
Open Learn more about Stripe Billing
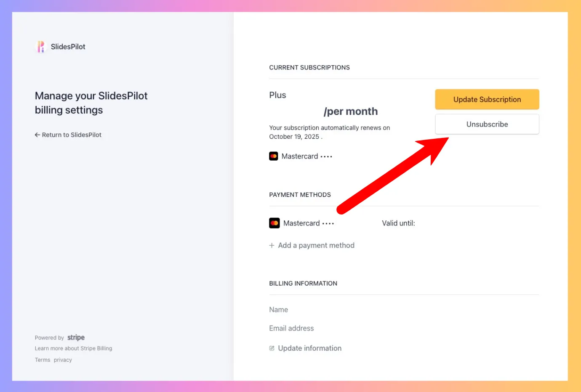pos(74,349)
